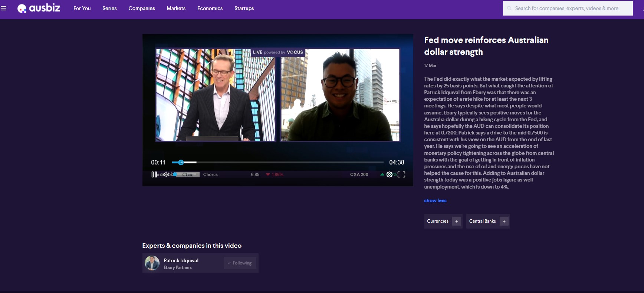The image size is (644, 293).
Task: Click the search field for companies and experts
Action: (568, 8)
